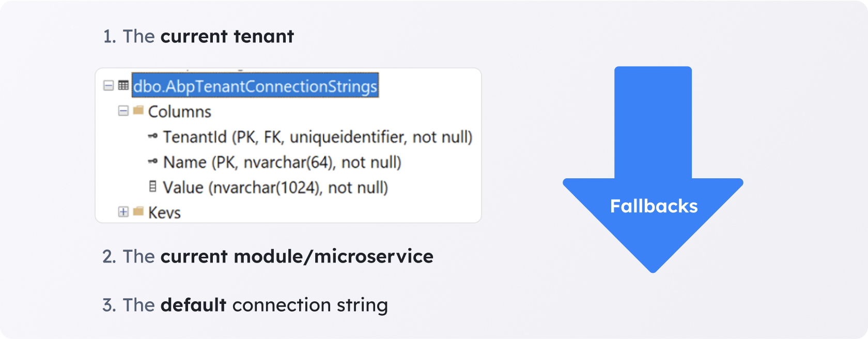Select the Columns folder label

(180, 112)
